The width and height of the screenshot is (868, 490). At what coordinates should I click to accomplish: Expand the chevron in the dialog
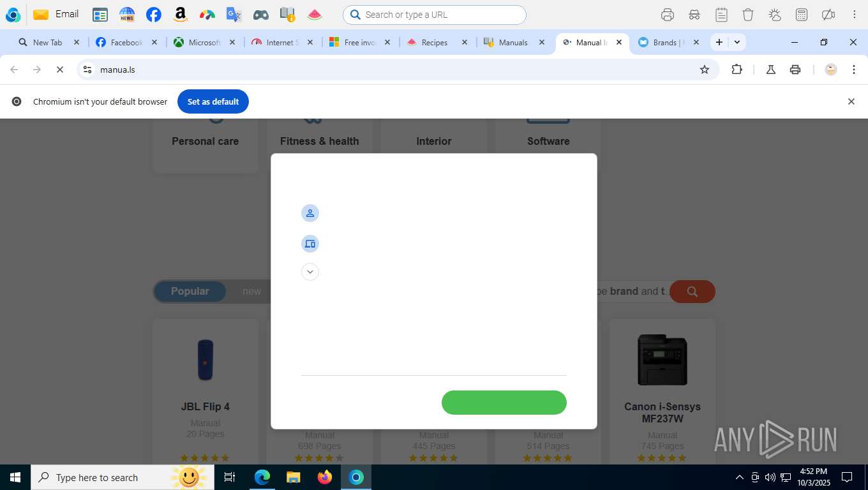(x=310, y=272)
